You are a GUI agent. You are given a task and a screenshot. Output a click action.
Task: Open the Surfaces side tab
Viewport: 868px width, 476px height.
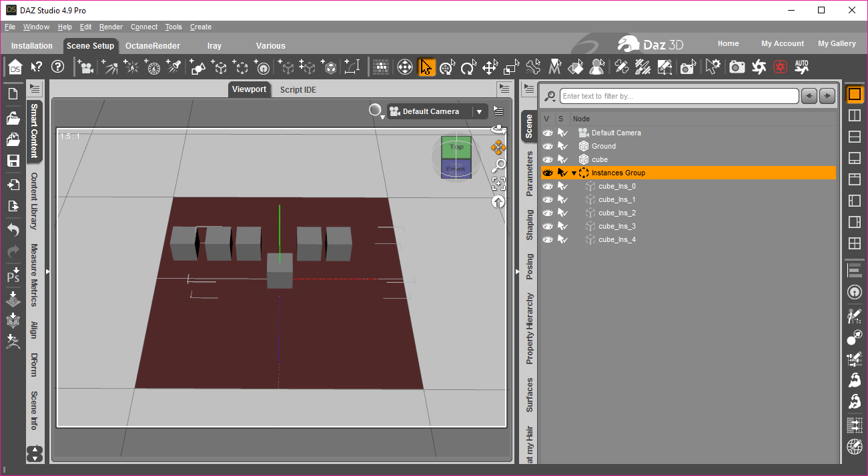(x=530, y=395)
